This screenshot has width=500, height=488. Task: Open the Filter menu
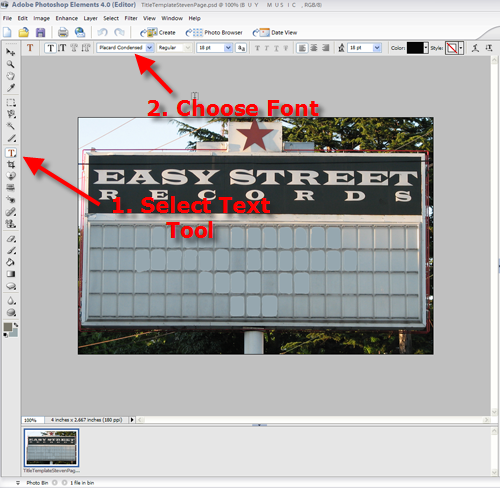coord(131,18)
